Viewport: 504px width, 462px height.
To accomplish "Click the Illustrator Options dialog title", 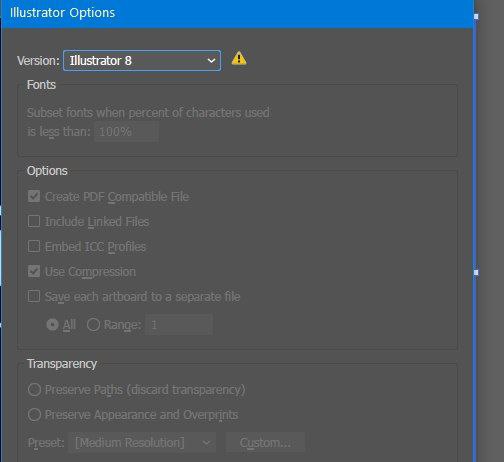I will point(62,13).
